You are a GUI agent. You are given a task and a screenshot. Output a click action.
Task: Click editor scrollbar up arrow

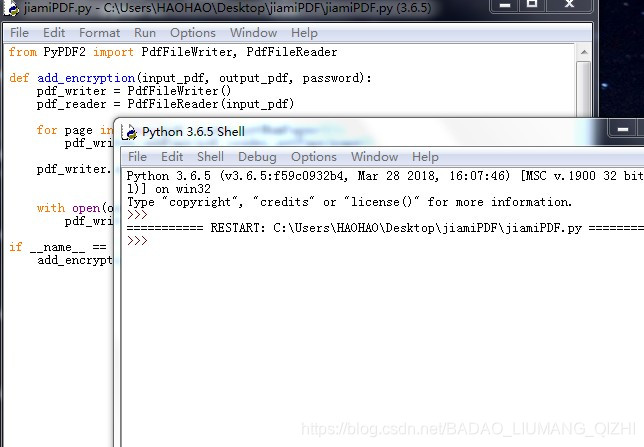[x=584, y=52]
